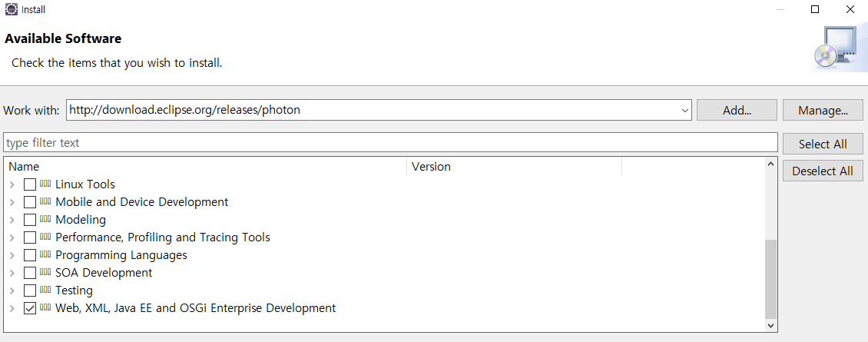Enable Performance, Profiling and Tracing Tools checkbox
Image resolution: width=868 pixels, height=342 pixels.
pos(30,237)
